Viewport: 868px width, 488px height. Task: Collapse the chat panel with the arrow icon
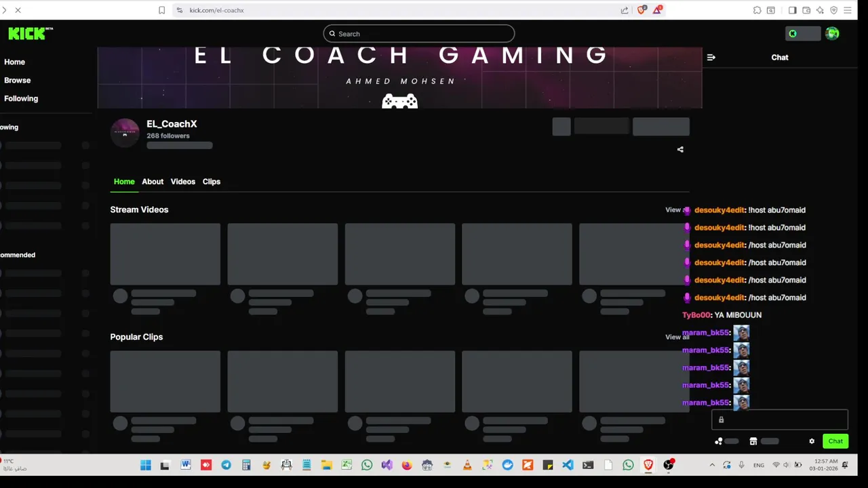(x=711, y=58)
